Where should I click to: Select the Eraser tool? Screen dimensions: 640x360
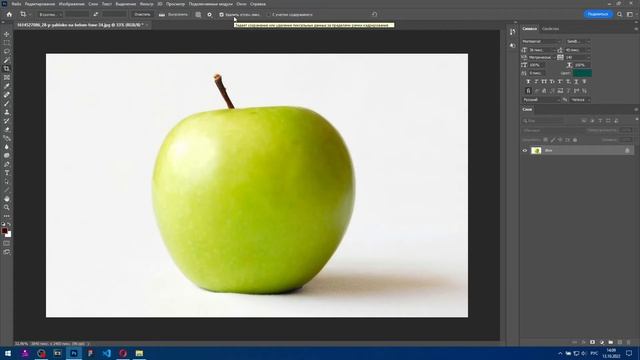tap(7, 129)
